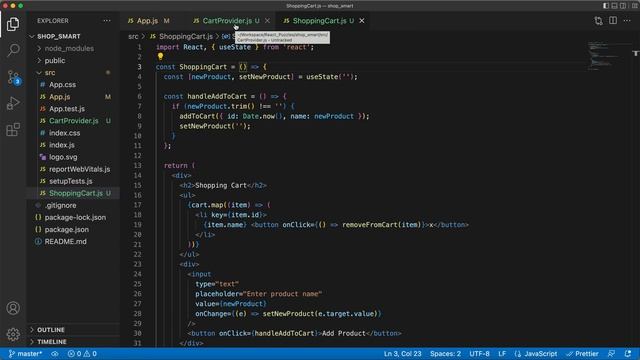Open Explorer views and more actions menu
This screenshot has width=640, height=360.
coord(107,20)
